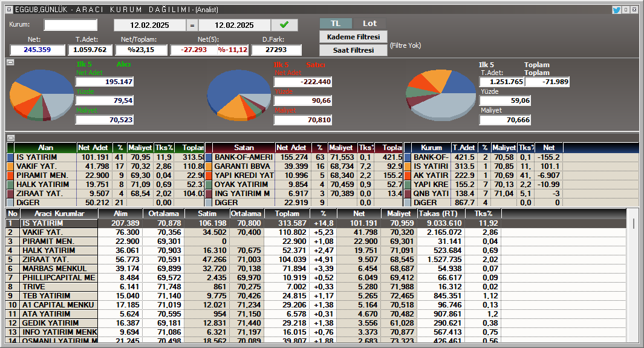Image resolution: width=644 pixels, height=348 pixels.
Task: Switch to Lot view
Action: pyautogui.click(x=369, y=24)
